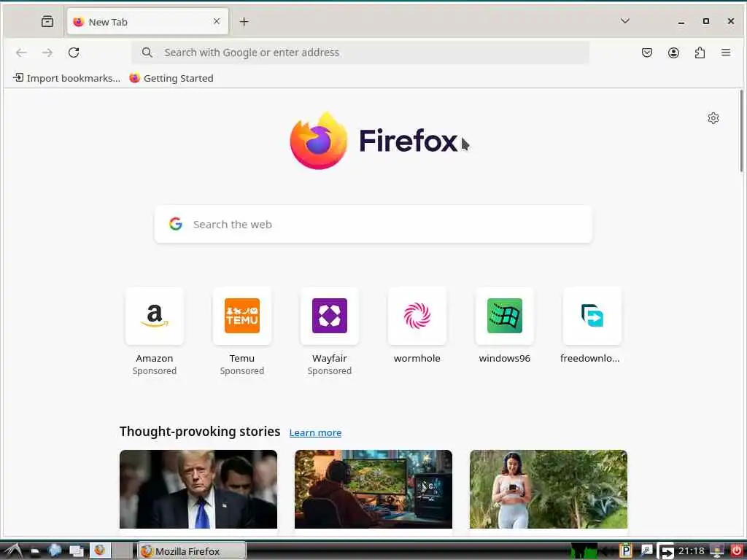The width and height of the screenshot is (747, 560).
Task: Click the Firefox logo
Action: pos(373,141)
